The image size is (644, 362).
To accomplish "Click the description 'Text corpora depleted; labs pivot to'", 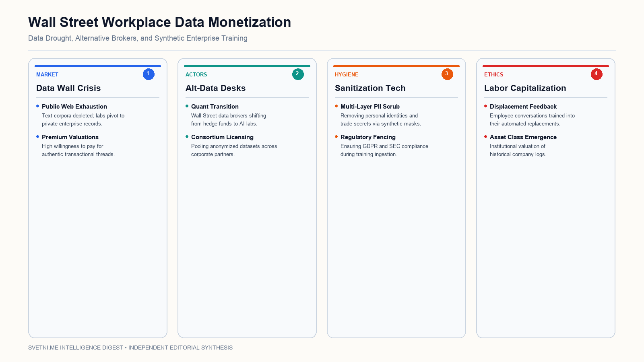I will [83, 115].
